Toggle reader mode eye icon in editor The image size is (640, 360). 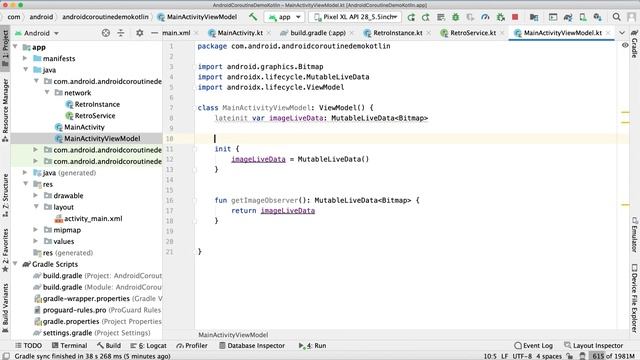[x=625, y=45]
